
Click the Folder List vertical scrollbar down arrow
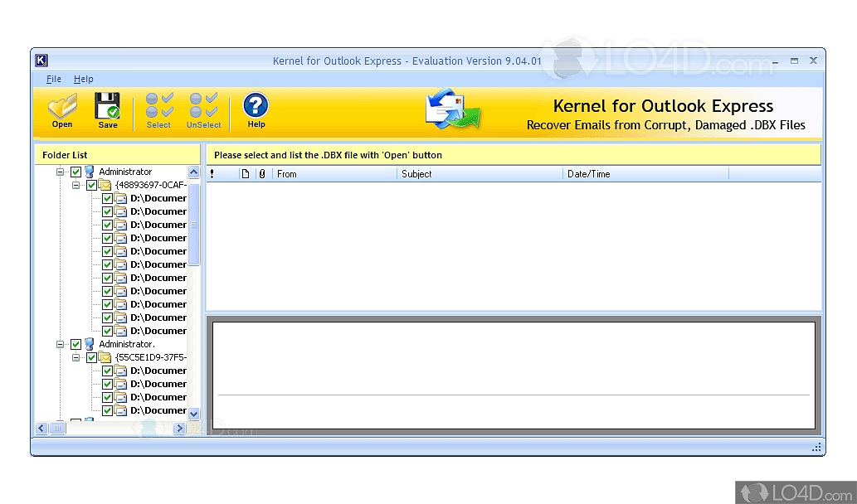(x=193, y=414)
